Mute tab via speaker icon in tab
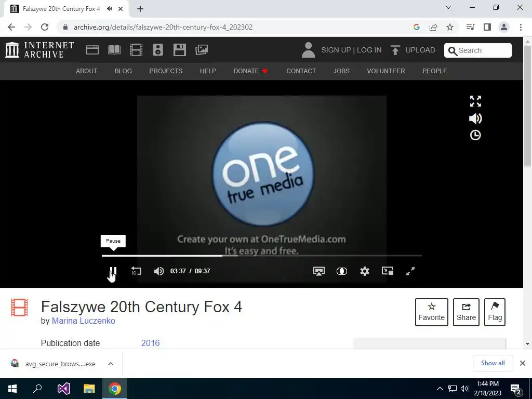 coord(109,9)
